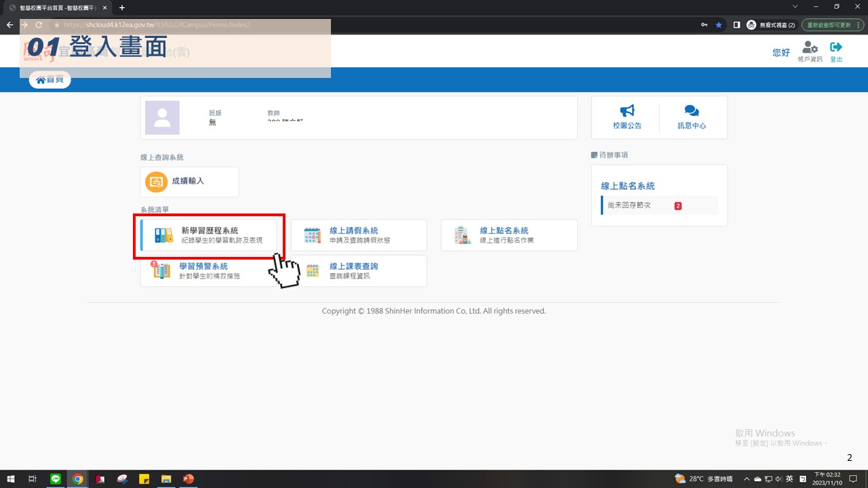
Task: Click 尚未回存節次 pending item
Action: click(629, 205)
